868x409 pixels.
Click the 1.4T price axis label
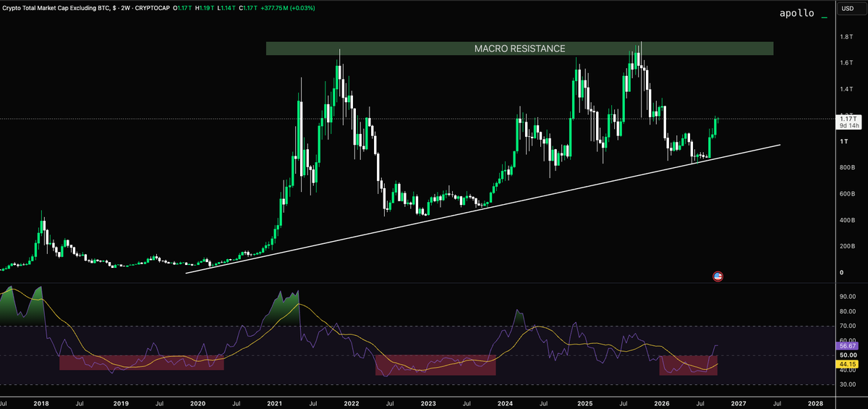(x=845, y=89)
